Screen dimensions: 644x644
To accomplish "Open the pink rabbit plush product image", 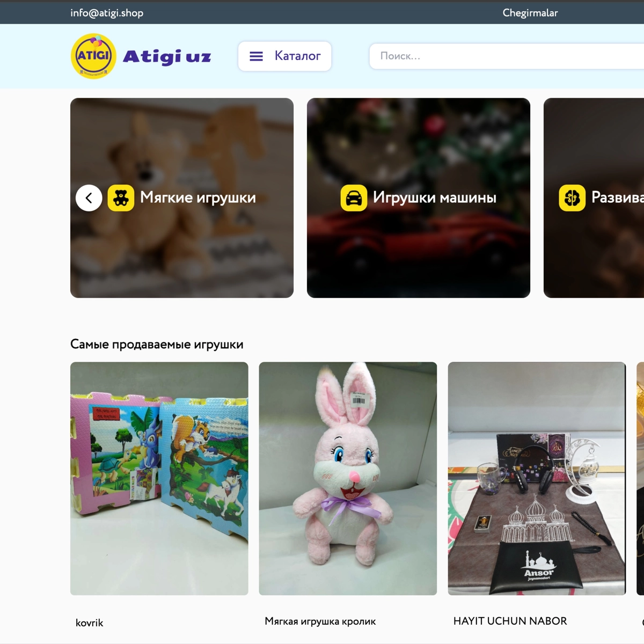I will [348, 479].
